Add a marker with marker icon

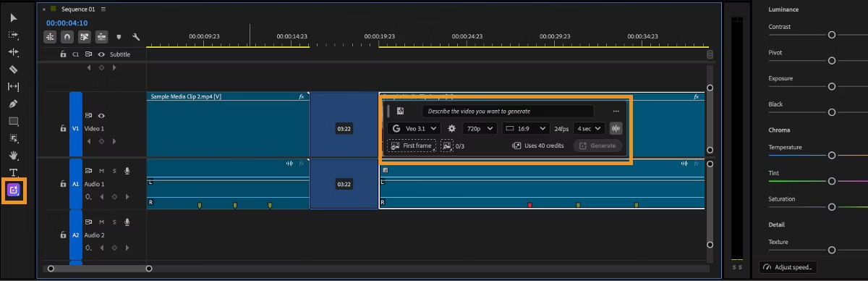pos(119,38)
